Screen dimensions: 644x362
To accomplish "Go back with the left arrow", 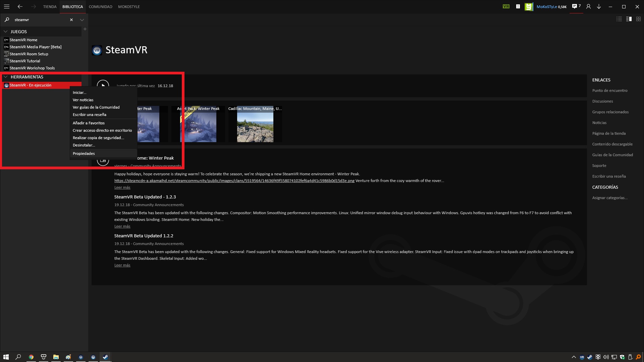I will pos(20,6).
